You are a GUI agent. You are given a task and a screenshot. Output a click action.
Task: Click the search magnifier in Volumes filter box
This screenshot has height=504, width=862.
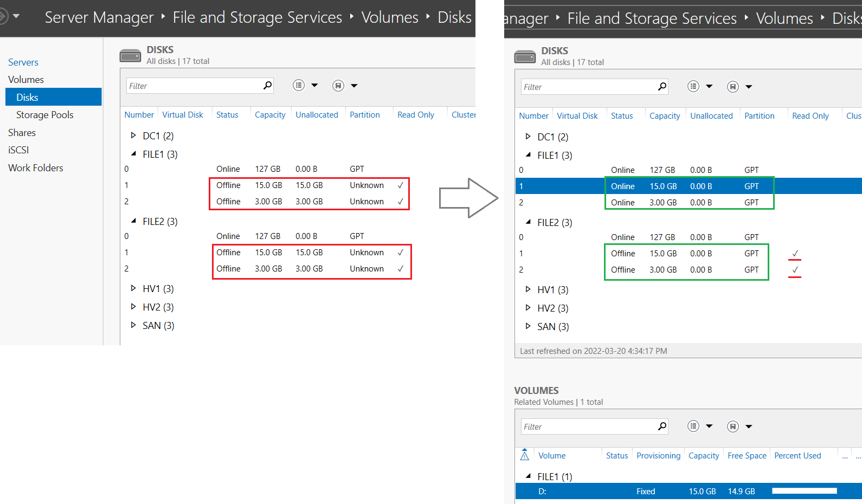[662, 426]
